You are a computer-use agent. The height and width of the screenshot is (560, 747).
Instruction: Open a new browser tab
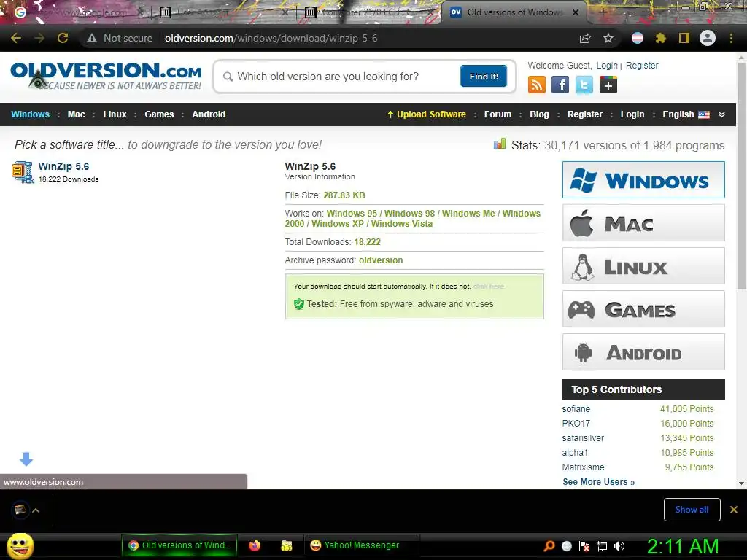603,12
